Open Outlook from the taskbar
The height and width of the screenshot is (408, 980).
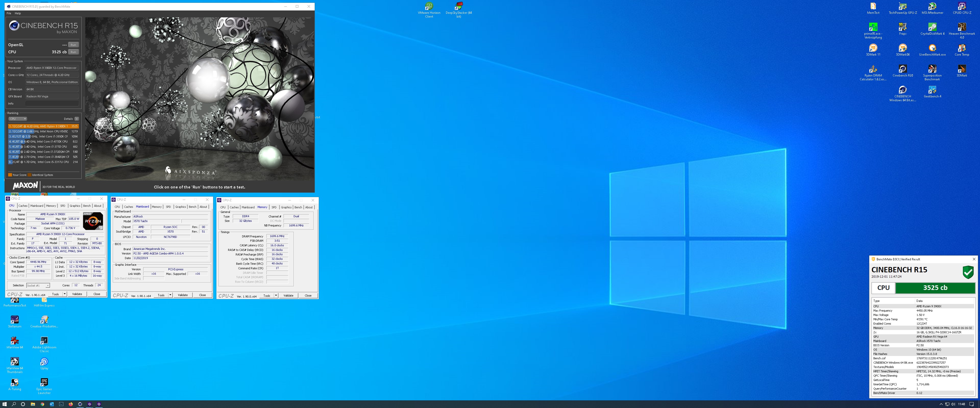point(52,404)
